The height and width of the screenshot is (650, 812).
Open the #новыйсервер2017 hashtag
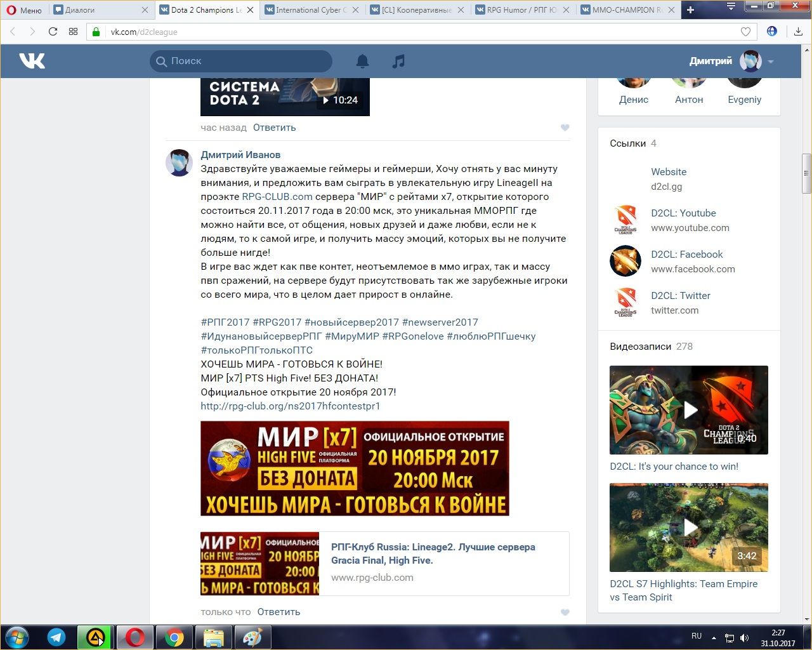351,322
